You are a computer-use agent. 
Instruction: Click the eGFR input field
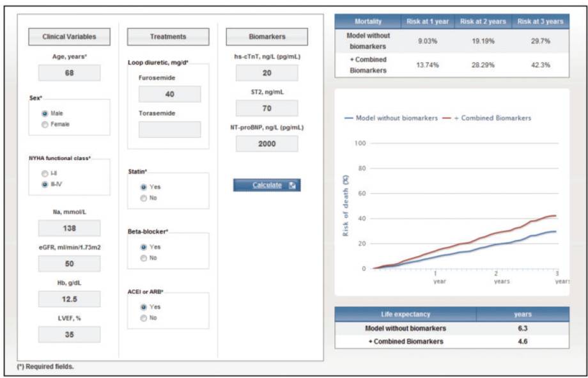(69, 264)
